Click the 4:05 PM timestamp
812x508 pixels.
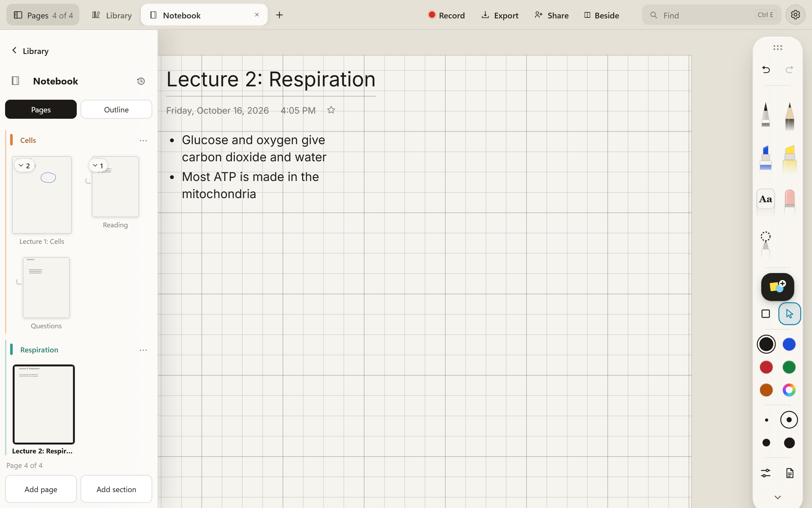point(298,110)
